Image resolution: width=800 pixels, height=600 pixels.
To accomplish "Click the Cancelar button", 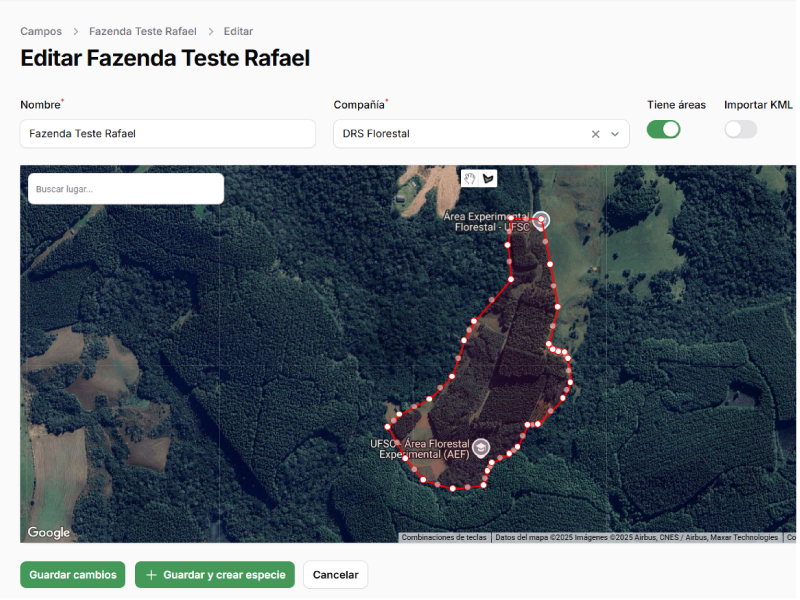I will (335, 575).
